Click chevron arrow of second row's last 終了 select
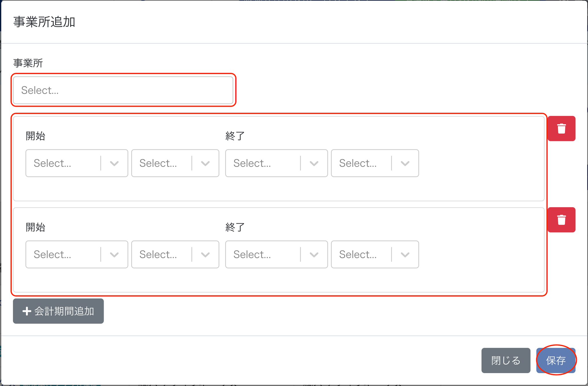This screenshot has width=588, height=386. tap(405, 255)
